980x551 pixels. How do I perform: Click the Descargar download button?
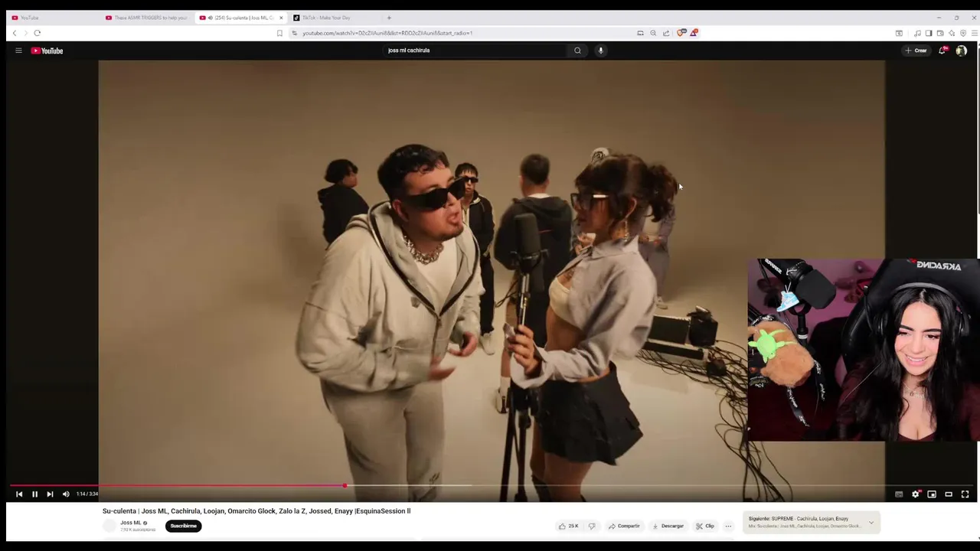[668, 526]
